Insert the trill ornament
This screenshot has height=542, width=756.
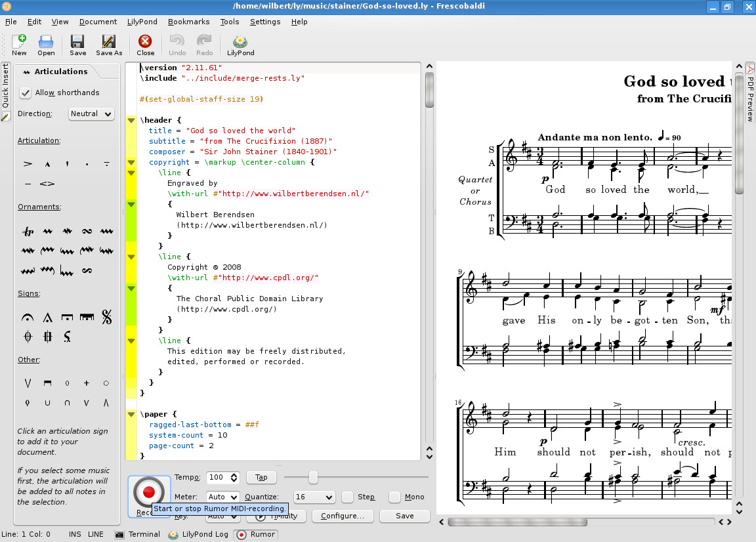(28, 232)
